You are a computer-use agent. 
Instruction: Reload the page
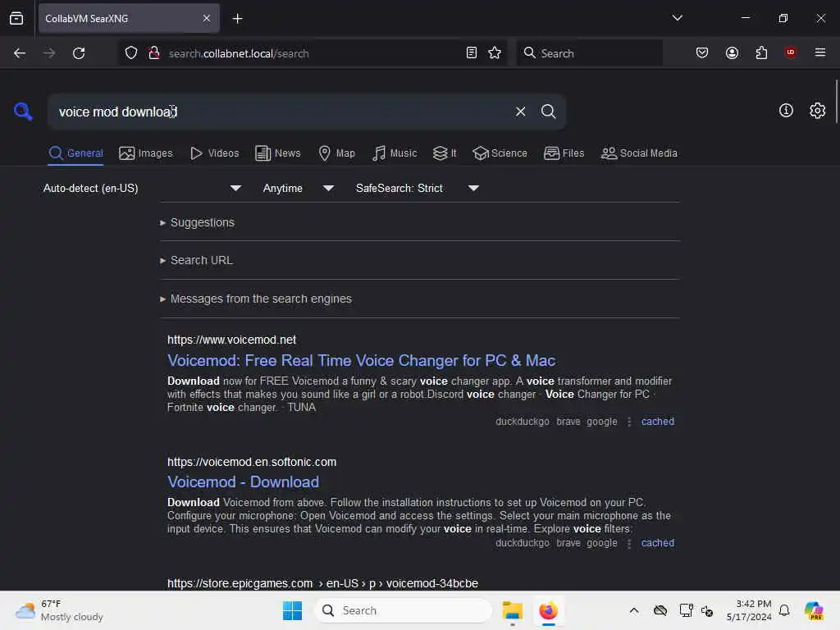click(79, 53)
